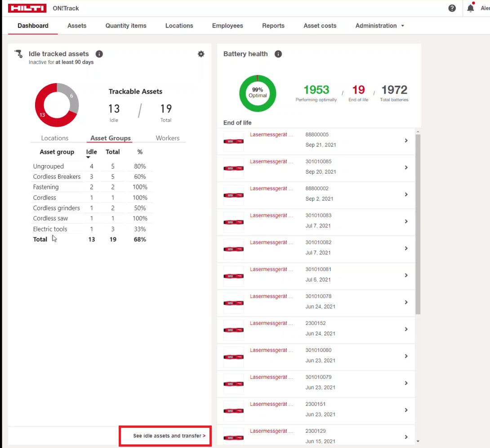Go to the Assets menu
Image resolution: width=490 pixels, height=448 pixels.
(x=77, y=26)
